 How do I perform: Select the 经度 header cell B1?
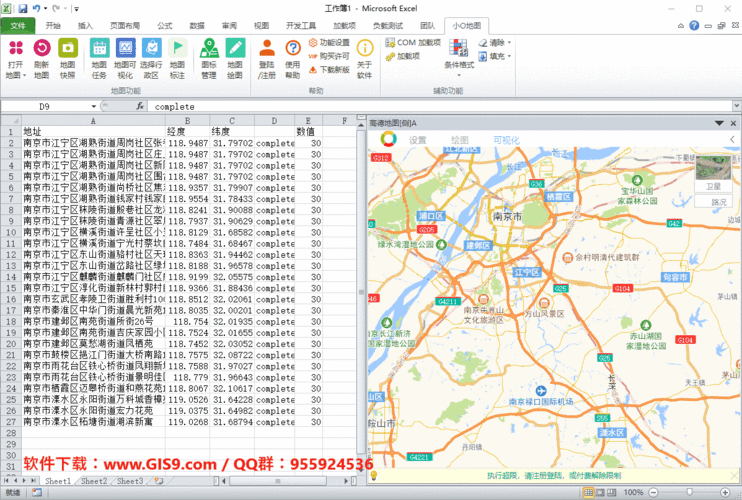coord(187,132)
